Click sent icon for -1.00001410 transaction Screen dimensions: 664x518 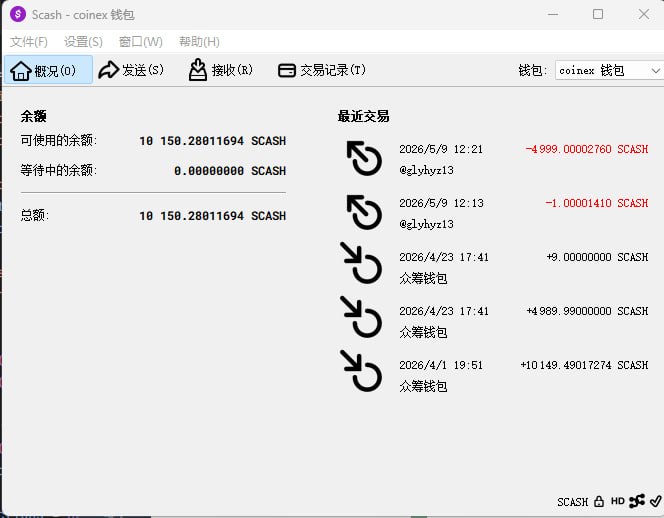click(x=364, y=212)
